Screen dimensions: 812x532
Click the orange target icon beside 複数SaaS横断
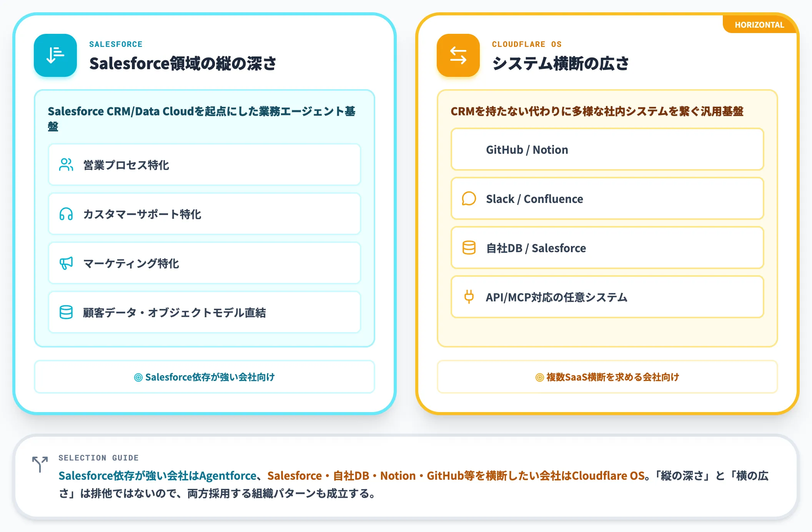(540, 377)
